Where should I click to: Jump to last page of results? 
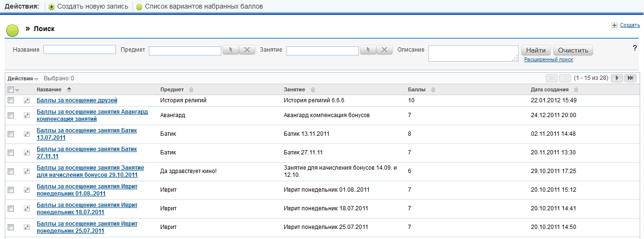(x=630, y=78)
